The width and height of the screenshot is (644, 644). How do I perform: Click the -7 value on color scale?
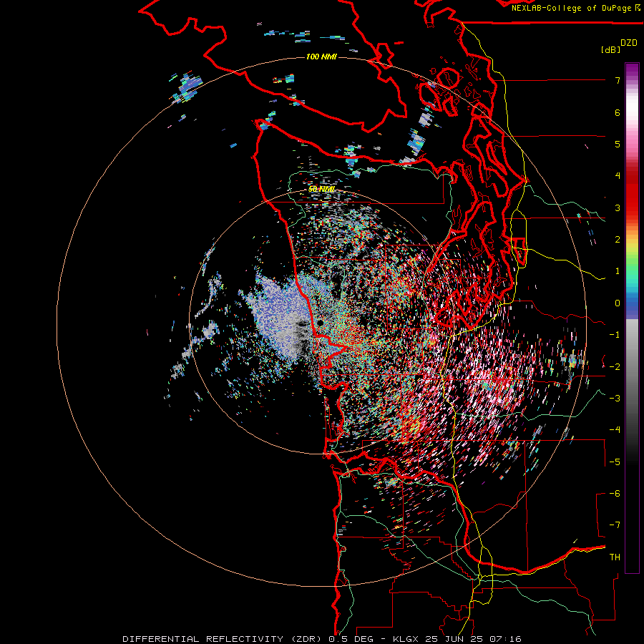coord(615,525)
